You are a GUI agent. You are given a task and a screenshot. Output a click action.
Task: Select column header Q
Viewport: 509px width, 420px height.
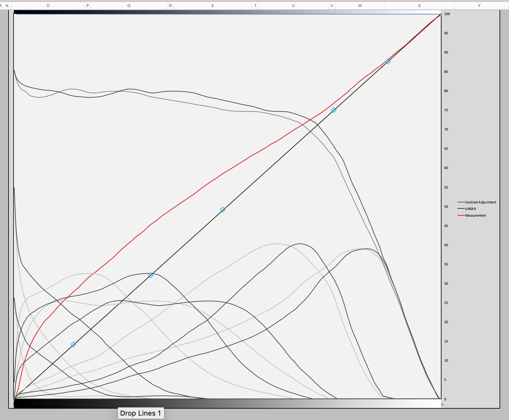[129, 6]
